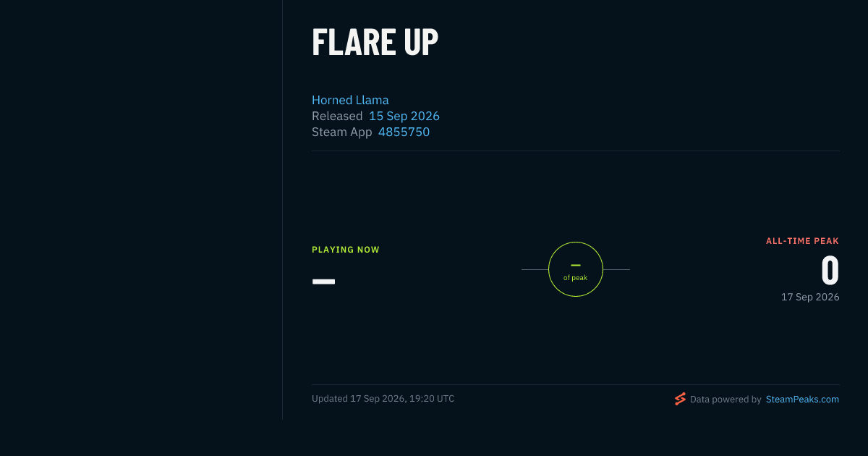
Task: Open the Horned Llama developer link
Action: coord(350,100)
